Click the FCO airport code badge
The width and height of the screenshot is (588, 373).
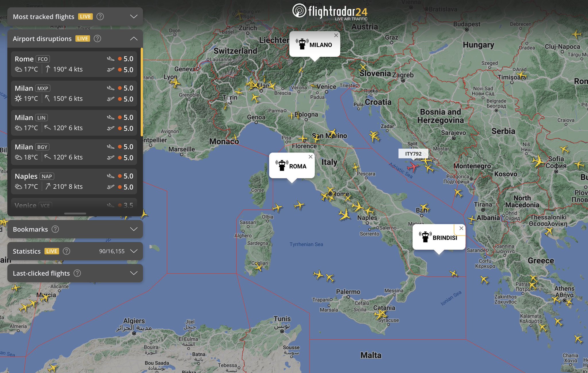pos(43,59)
